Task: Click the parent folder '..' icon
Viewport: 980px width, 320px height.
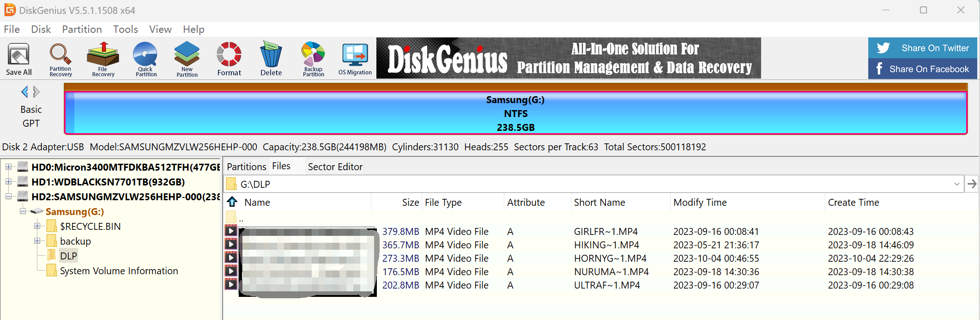Action: point(231,217)
